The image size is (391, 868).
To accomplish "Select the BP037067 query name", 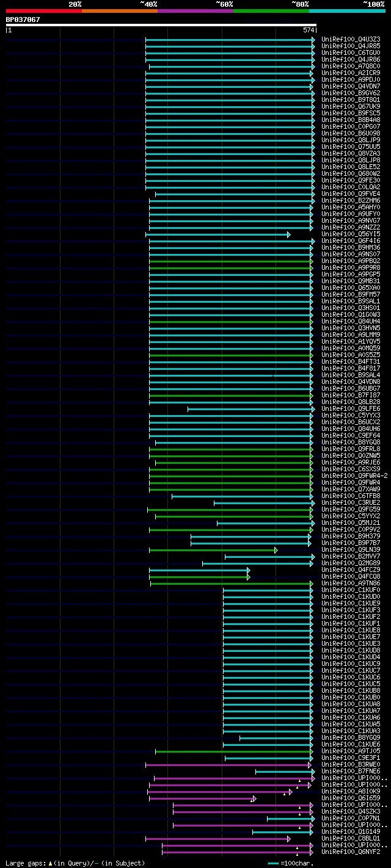I will pos(23,20).
